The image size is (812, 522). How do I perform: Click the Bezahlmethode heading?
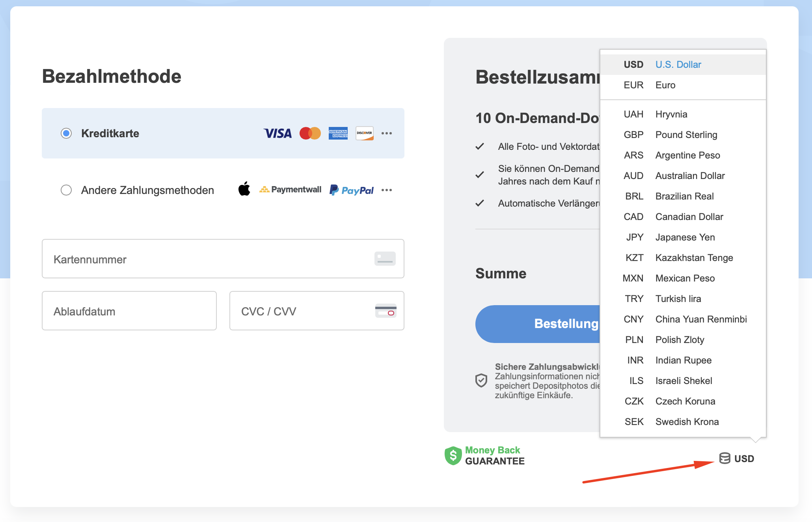tap(112, 76)
